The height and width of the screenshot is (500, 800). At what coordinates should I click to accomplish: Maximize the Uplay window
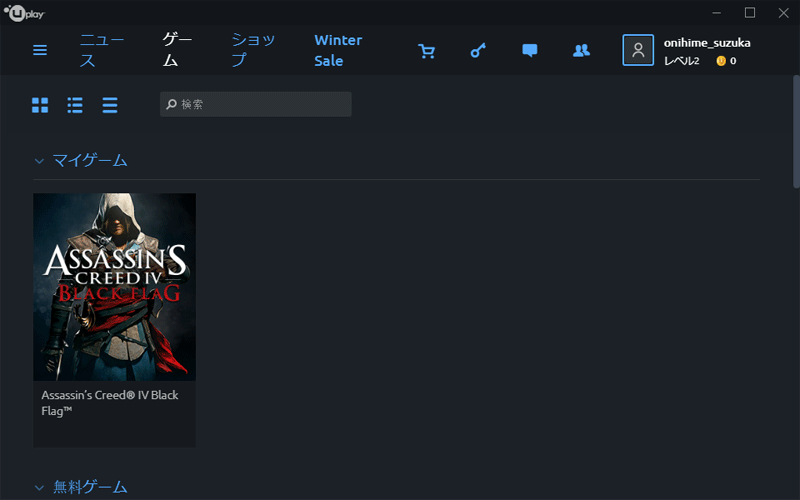click(749, 13)
